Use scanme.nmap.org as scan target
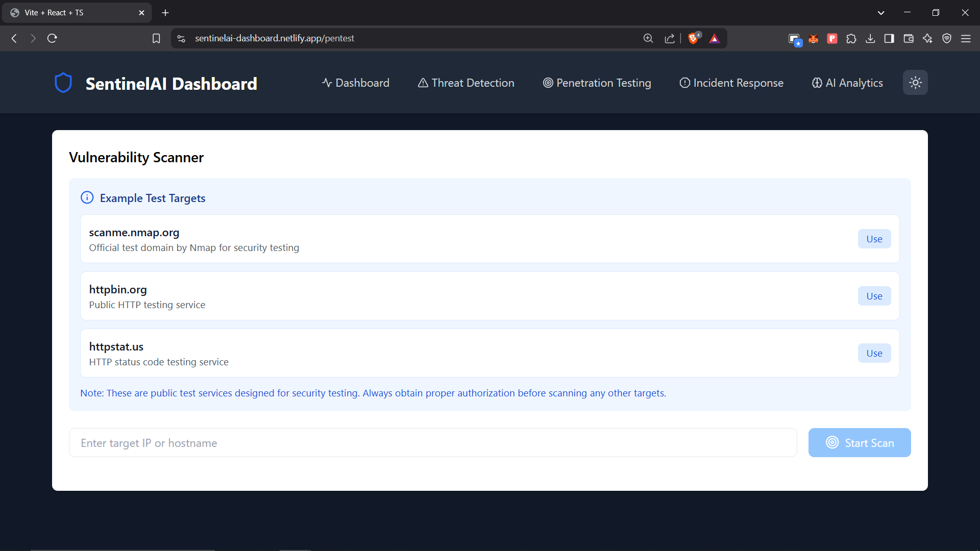980x551 pixels. [874, 239]
